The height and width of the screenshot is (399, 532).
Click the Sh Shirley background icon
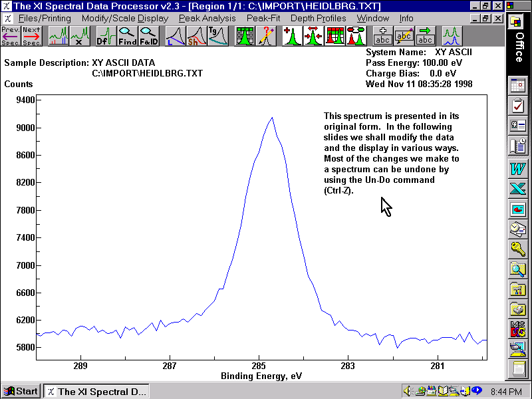196,35
